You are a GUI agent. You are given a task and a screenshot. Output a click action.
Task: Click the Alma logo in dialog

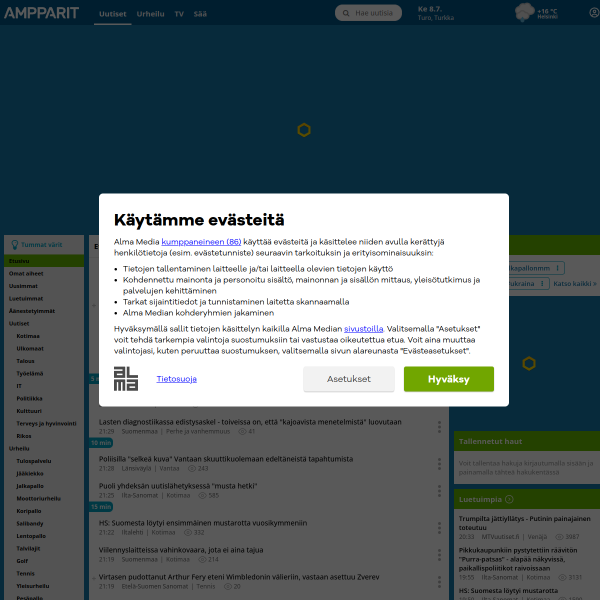(126, 379)
